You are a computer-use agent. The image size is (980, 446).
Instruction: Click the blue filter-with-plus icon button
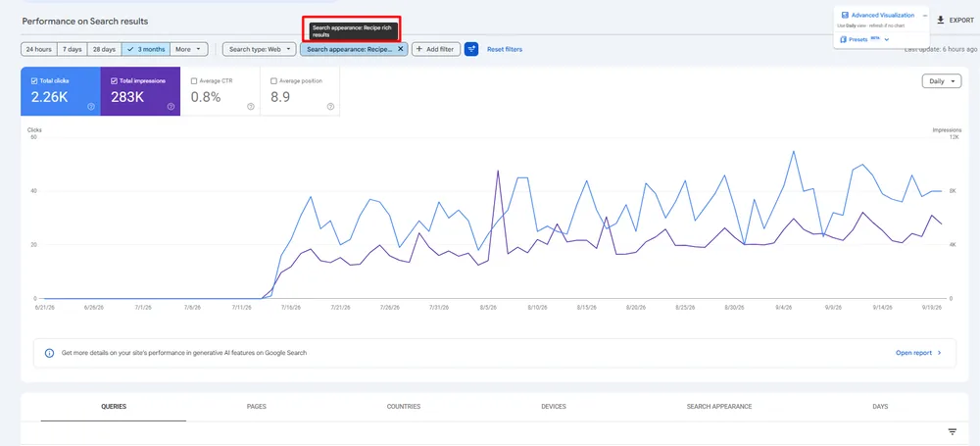[471, 49]
